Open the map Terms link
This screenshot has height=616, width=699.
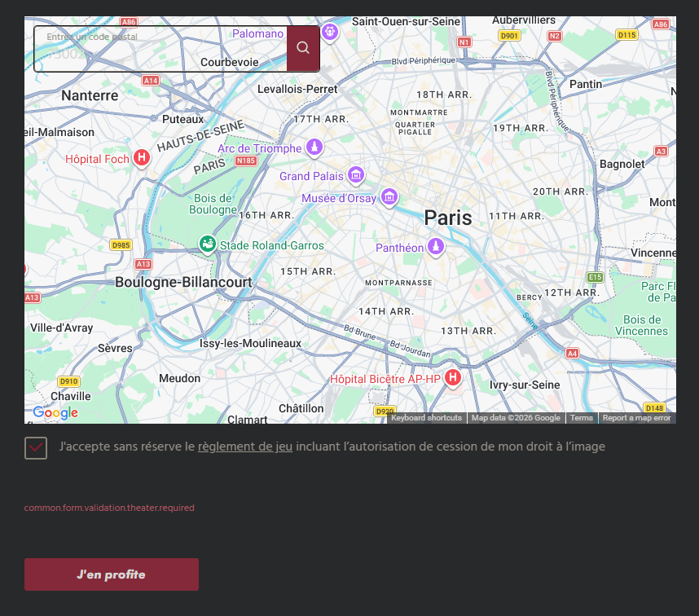(x=582, y=418)
